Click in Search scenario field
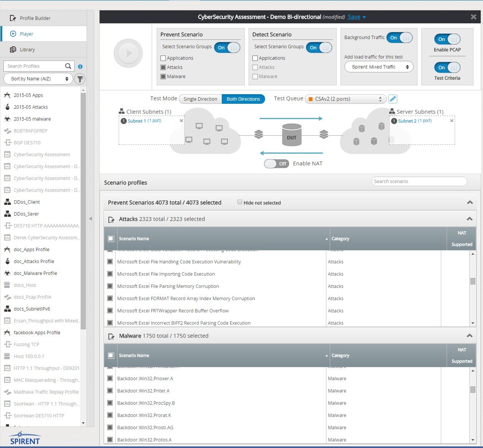Screen dimensions: 483x448 pos(419,181)
